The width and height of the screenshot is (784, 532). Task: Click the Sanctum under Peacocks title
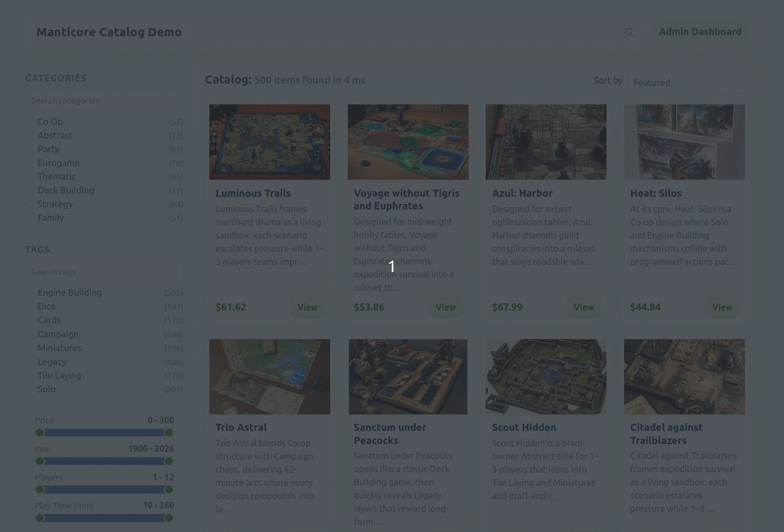tap(390, 434)
